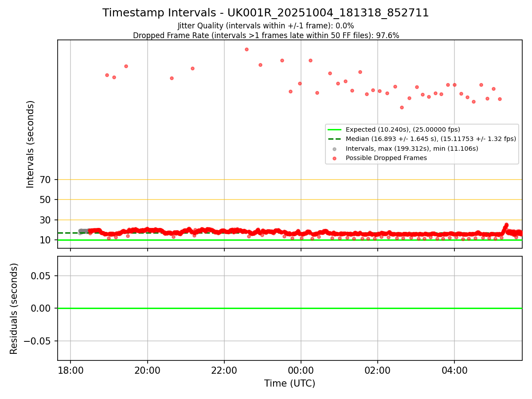Click the gray Intervals legend marker dot

[x=334, y=149]
